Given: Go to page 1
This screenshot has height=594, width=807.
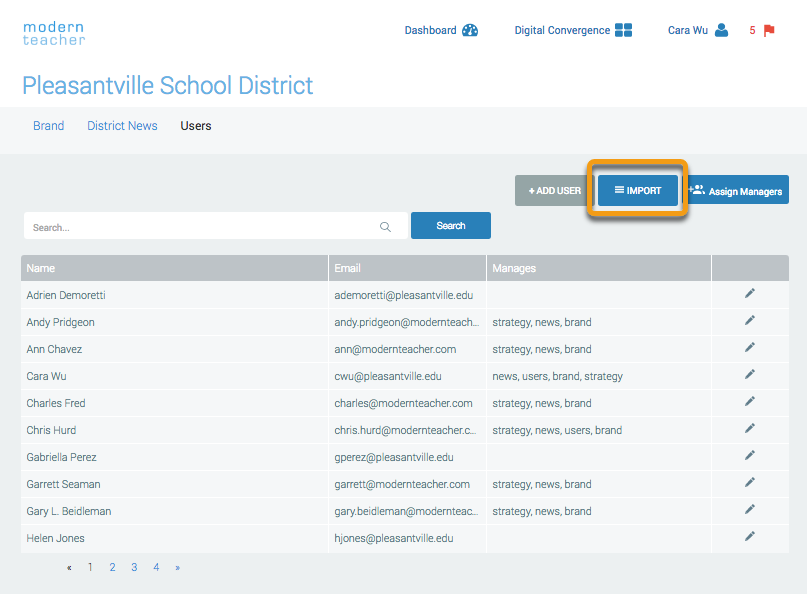Looking at the screenshot, I should click(x=90, y=567).
